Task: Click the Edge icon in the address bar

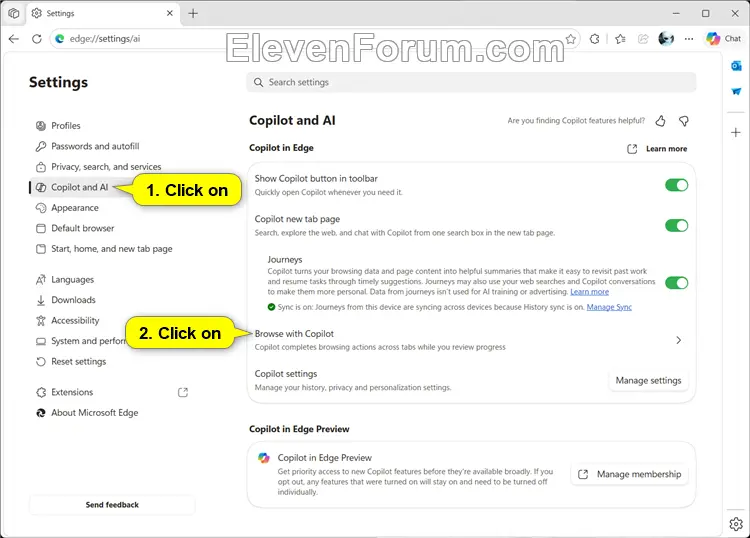Action: click(x=60, y=39)
